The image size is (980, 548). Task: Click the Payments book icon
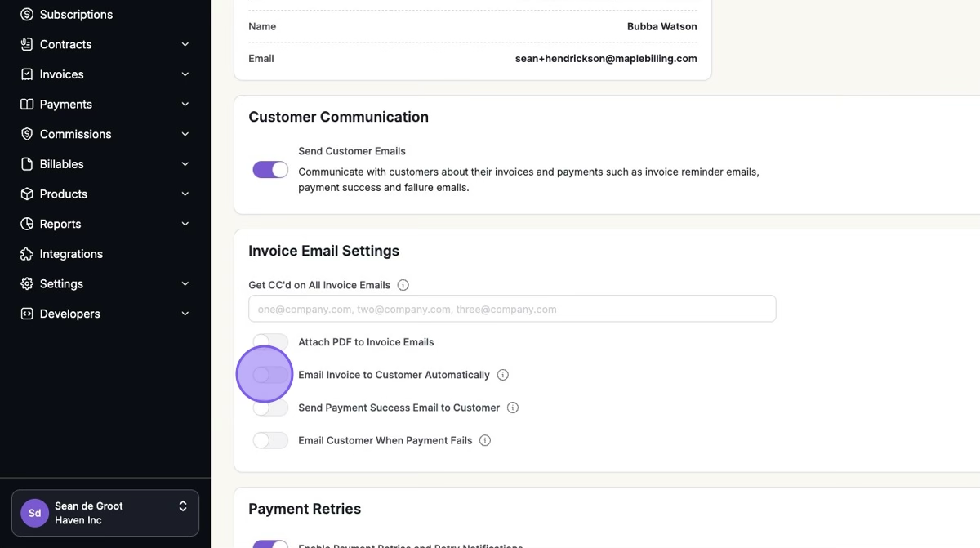(x=27, y=105)
